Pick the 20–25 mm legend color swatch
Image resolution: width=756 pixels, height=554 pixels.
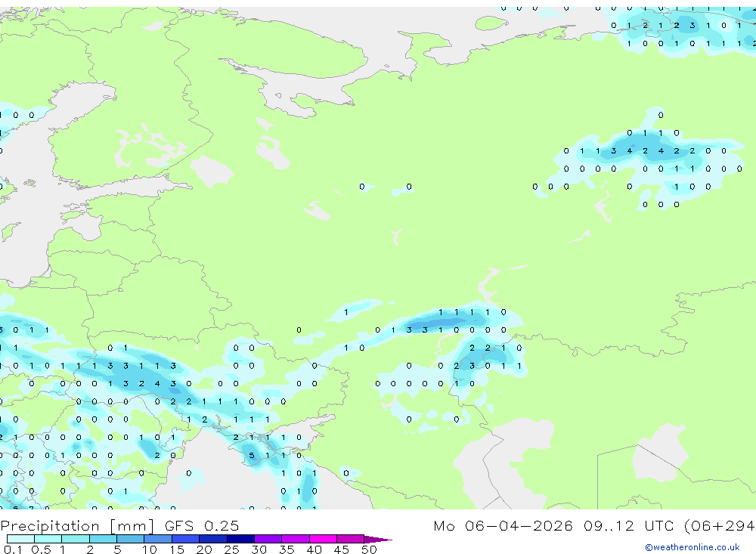pyautogui.click(x=213, y=539)
